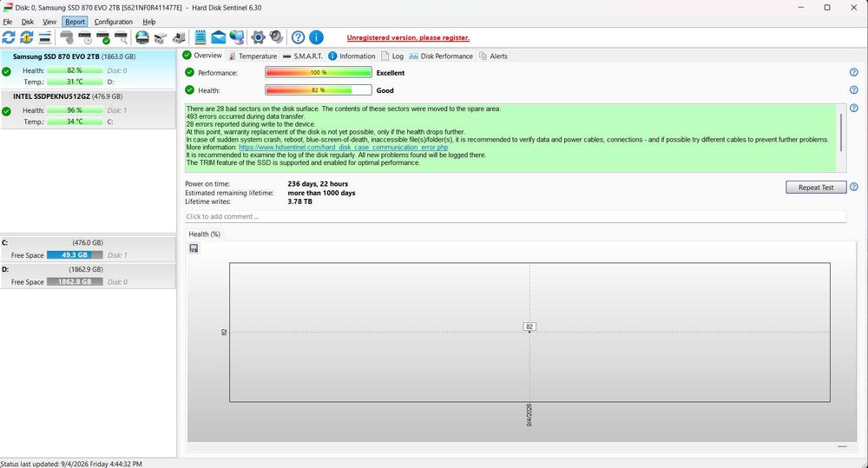The width and height of the screenshot is (868, 468).
Task: Click the disk with clock toolbar icon
Action: [85, 37]
